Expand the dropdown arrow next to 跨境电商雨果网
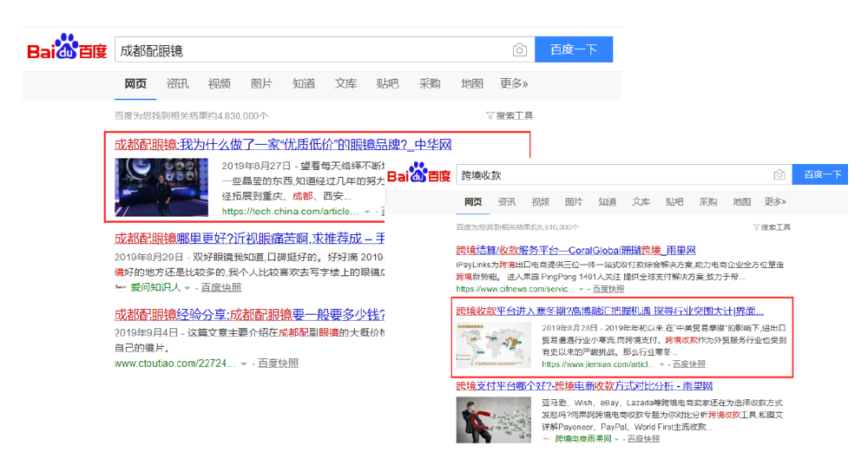Screen dimensions: 868x472 [x=616, y=439]
